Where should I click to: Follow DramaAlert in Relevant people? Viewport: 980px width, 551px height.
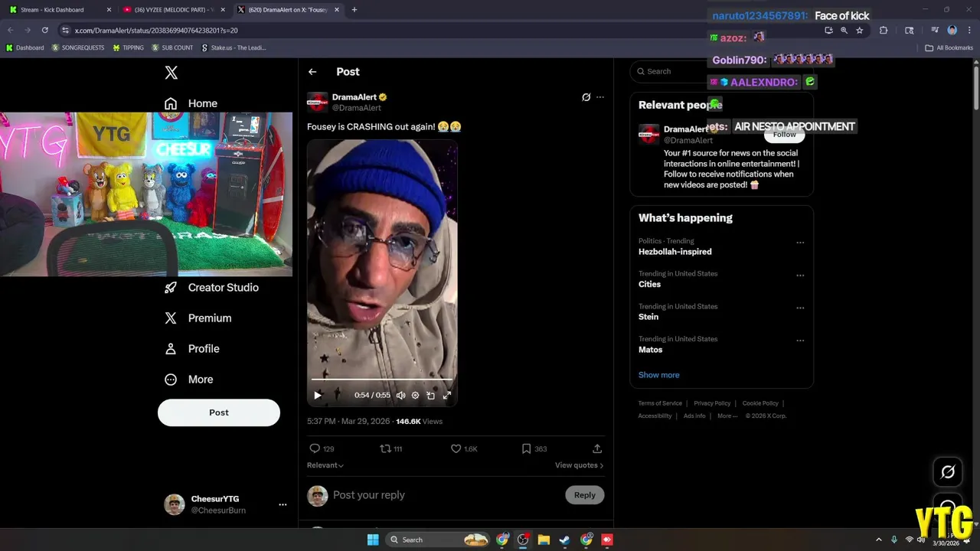[784, 135]
